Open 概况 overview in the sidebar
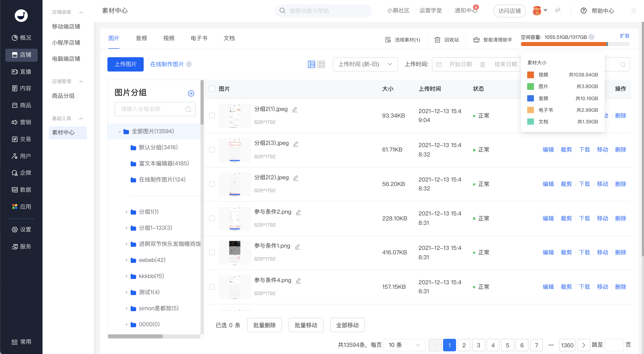The width and height of the screenshot is (644, 354). coord(21,38)
